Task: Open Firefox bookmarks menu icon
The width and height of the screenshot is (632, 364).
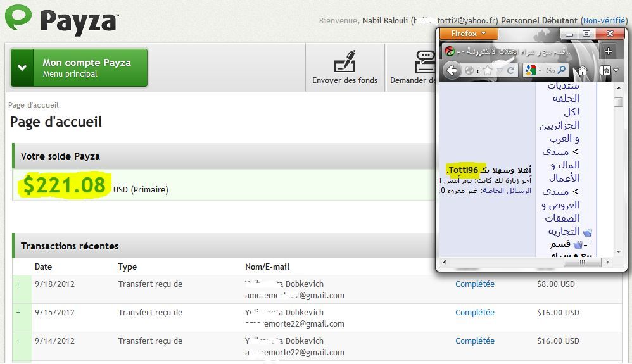Action: (x=605, y=70)
